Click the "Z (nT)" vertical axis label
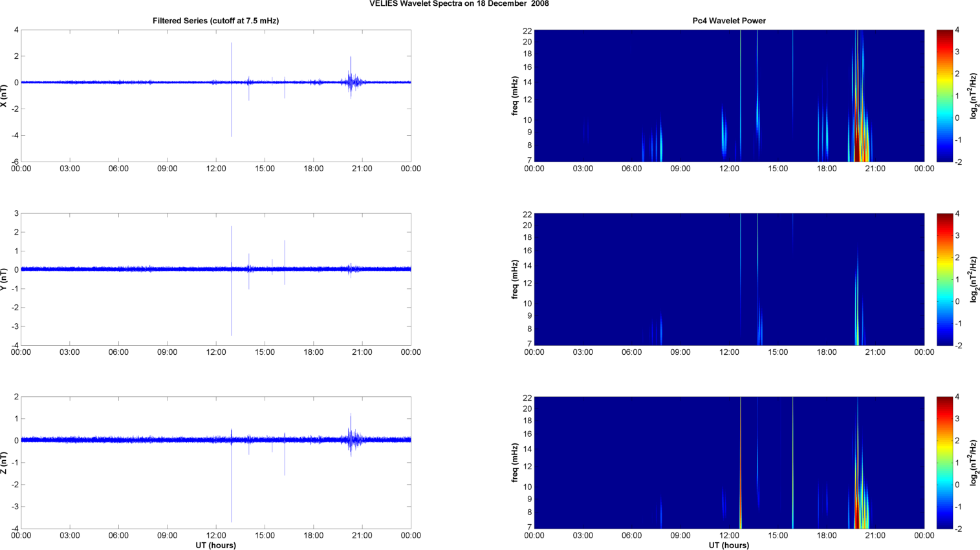The image size is (980, 550). tap(5, 463)
